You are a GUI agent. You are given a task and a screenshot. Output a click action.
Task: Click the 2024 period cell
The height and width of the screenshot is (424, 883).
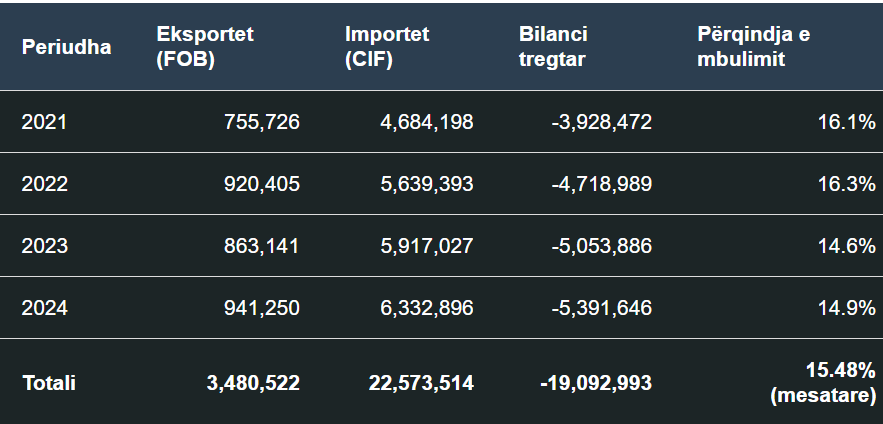44,307
